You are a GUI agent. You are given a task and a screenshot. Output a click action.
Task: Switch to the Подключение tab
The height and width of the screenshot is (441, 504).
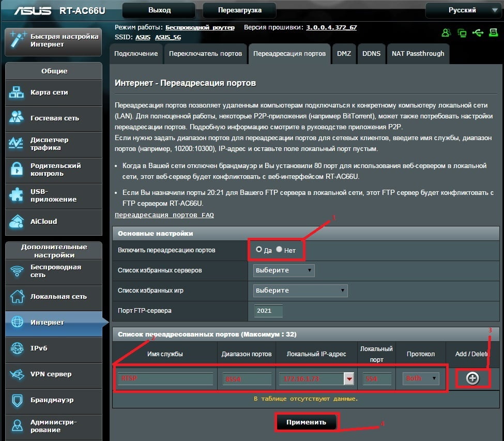coord(136,54)
